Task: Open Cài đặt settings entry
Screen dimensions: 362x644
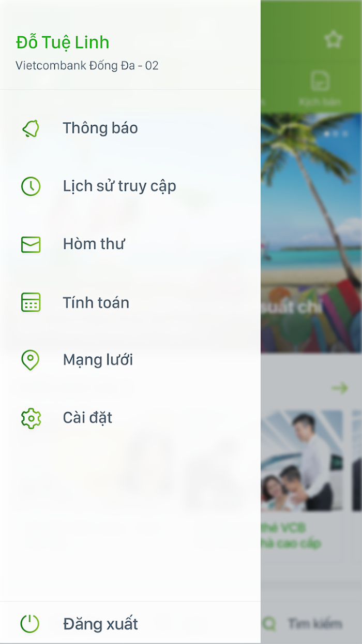Action: tap(130, 418)
